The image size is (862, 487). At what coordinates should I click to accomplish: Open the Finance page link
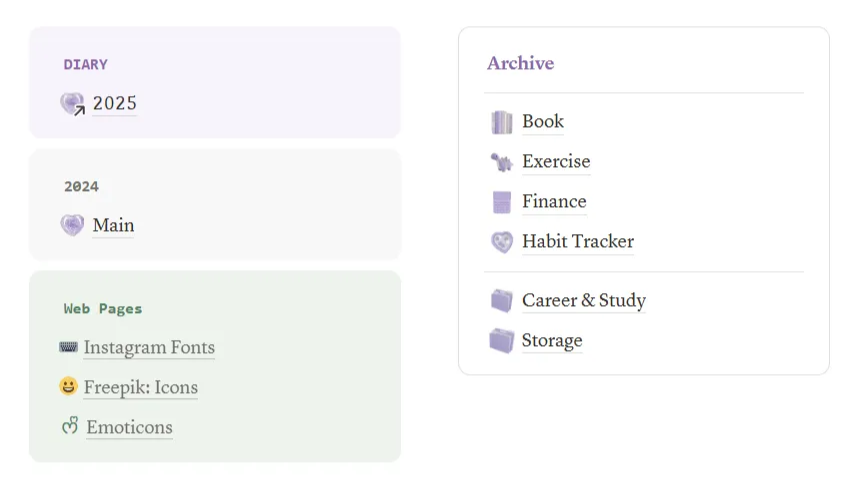point(554,201)
